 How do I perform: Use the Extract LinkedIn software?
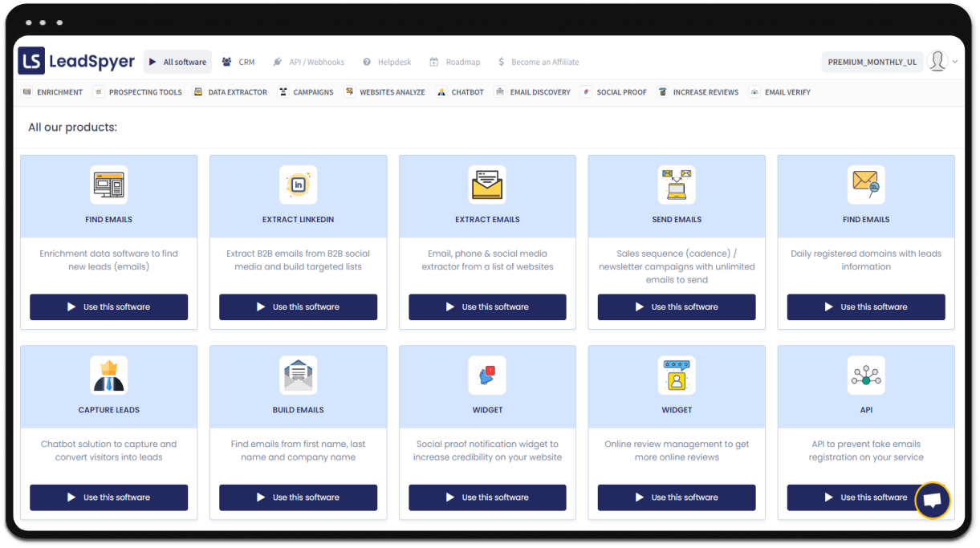pyautogui.click(x=299, y=307)
